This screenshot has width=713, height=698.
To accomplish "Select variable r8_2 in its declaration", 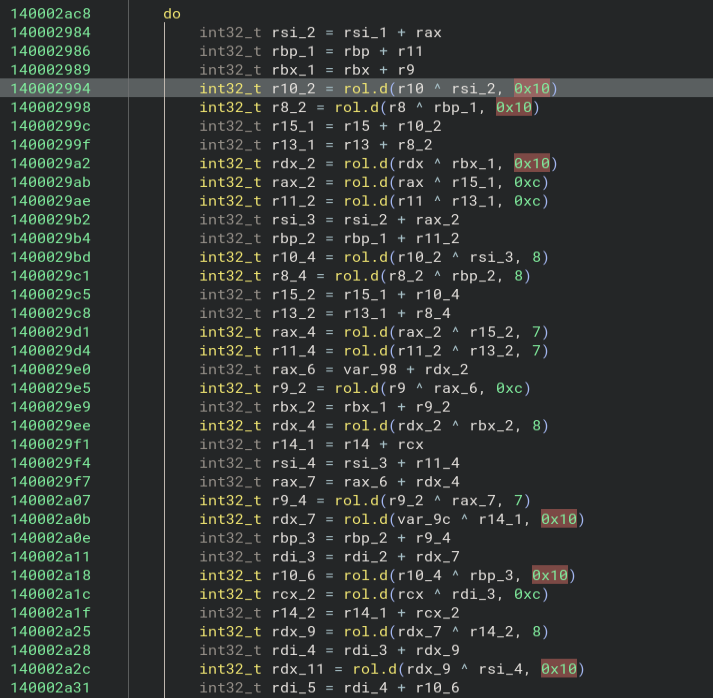I will point(289,107).
